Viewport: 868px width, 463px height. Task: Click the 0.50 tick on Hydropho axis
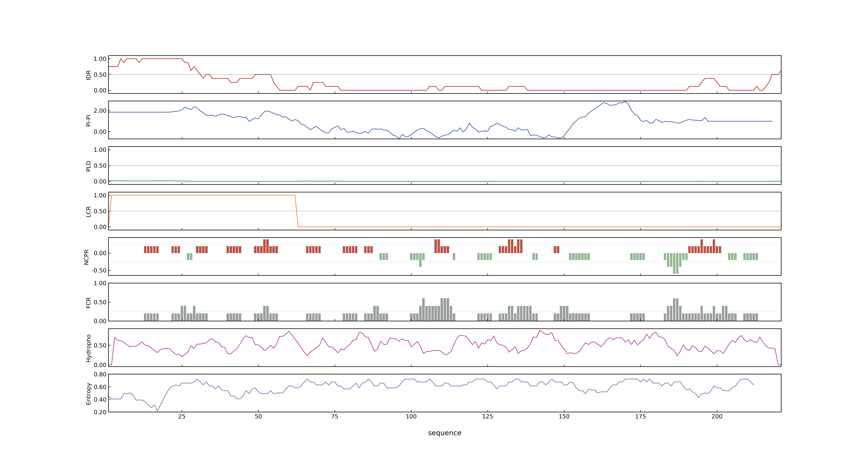click(x=100, y=345)
